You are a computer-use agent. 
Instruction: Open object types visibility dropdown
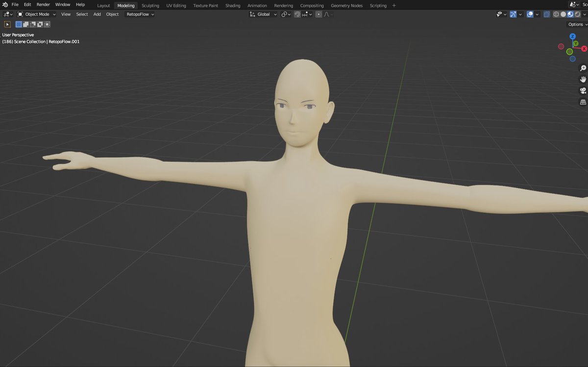click(x=502, y=14)
